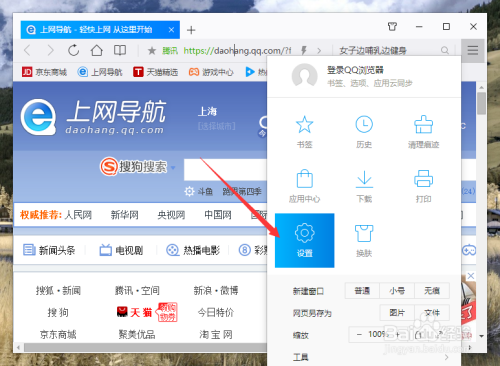Click the user avatar to log in
The height and width of the screenshot is (366, 500).
tap(304, 76)
